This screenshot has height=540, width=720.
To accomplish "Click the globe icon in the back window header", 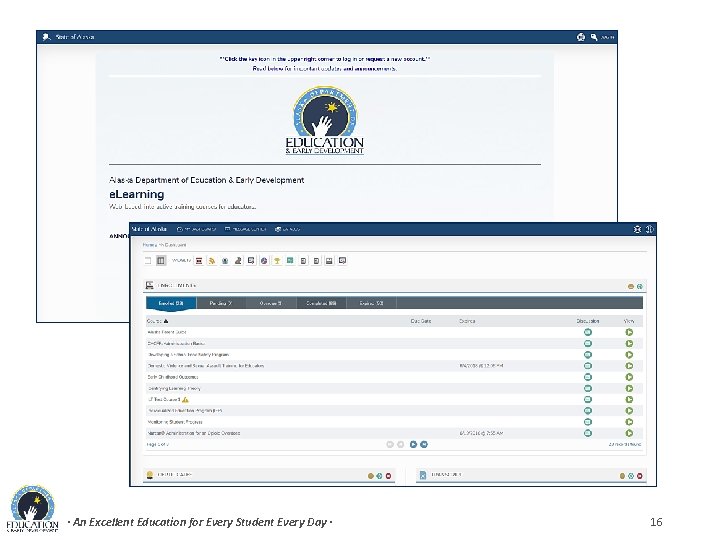I will pyautogui.click(x=581, y=37).
